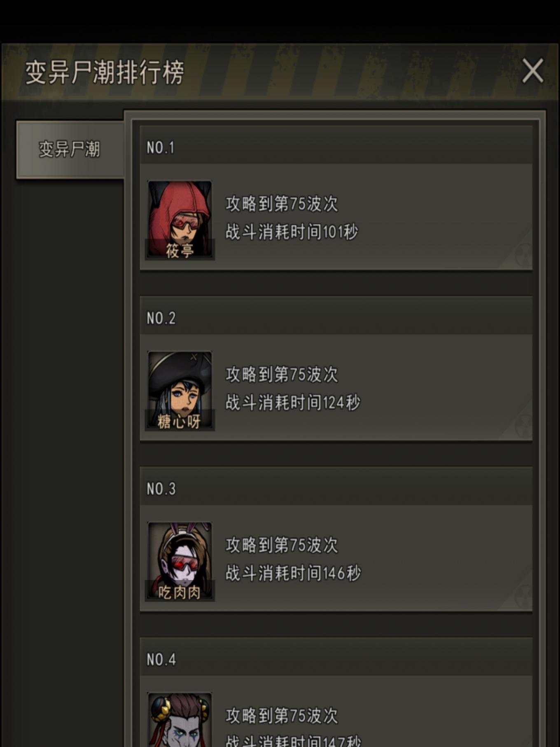Select the entry with 战斗消耗时间124秒

336,387
